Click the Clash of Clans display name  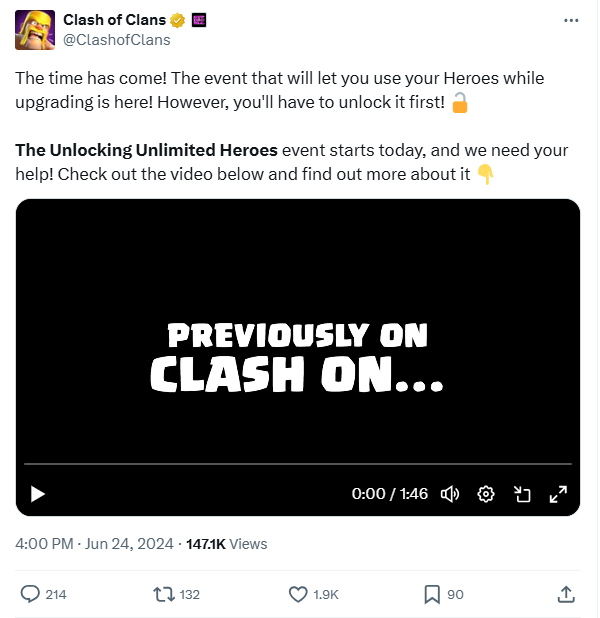coord(113,20)
